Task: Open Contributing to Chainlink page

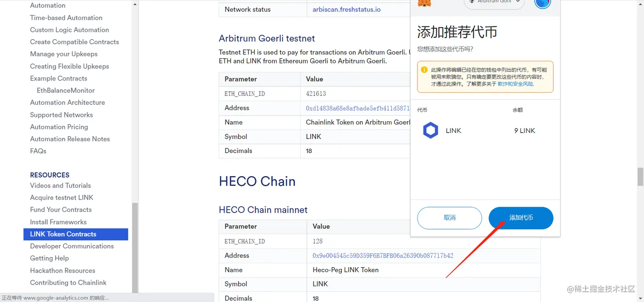Action: [68, 282]
